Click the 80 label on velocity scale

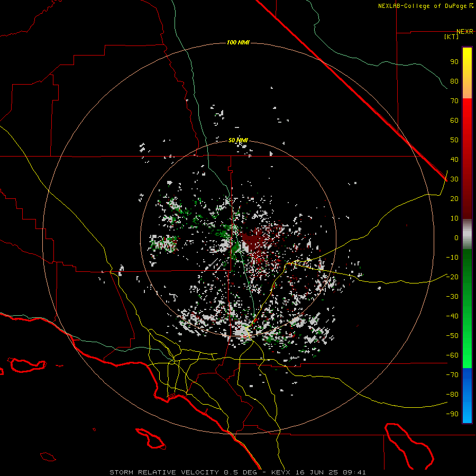[x=454, y=81]
